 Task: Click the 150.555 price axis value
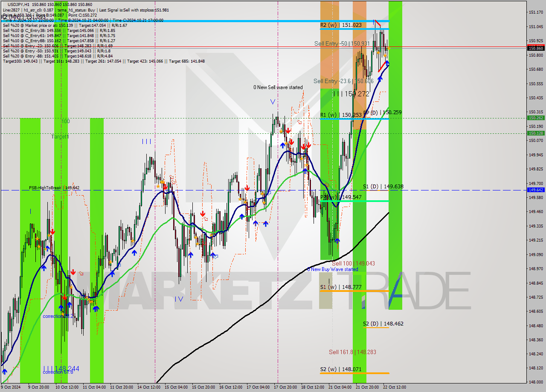coord(536,84)
